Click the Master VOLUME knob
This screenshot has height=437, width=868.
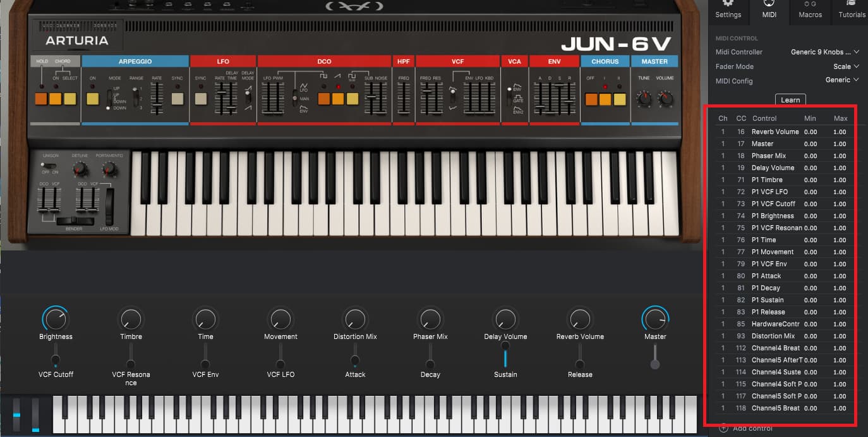665,99
